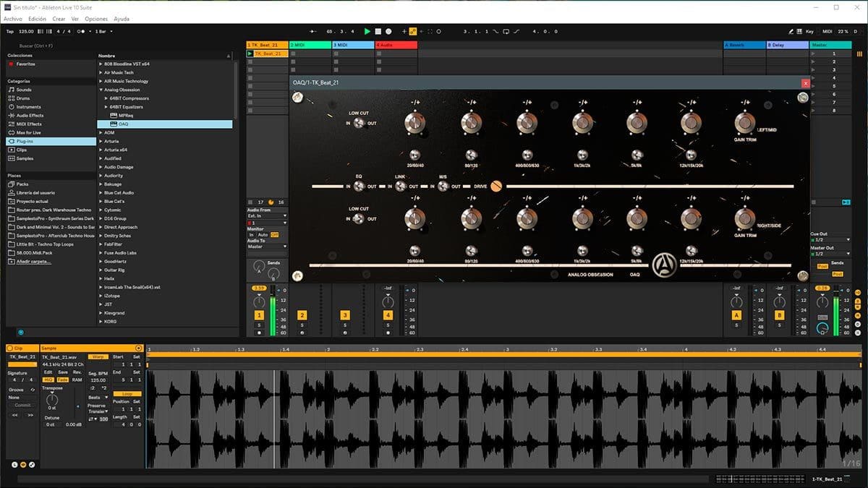Select the Samples category
Screen dimensions: 868x488
pyautogui.click(x=25, y=158)
